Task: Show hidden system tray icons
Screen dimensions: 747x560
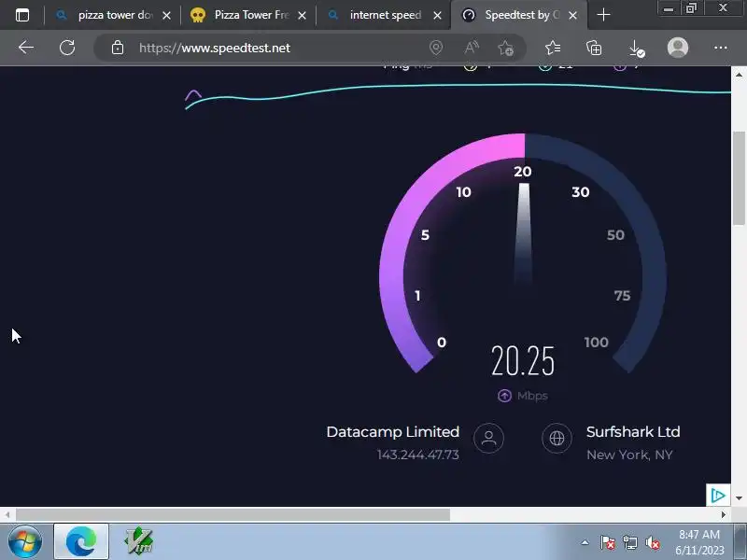Action: pos(585,542)
